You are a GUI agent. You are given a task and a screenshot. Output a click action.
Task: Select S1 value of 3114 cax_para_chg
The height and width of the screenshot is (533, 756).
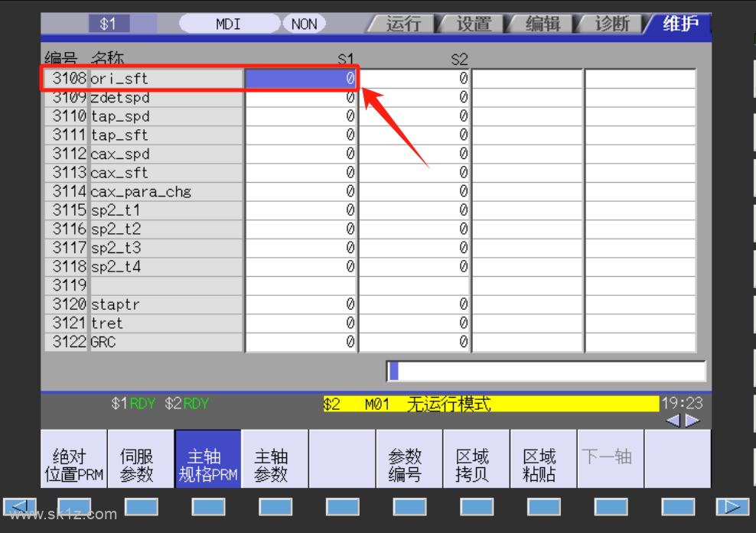pyautogui.click(x=301, y=191)
